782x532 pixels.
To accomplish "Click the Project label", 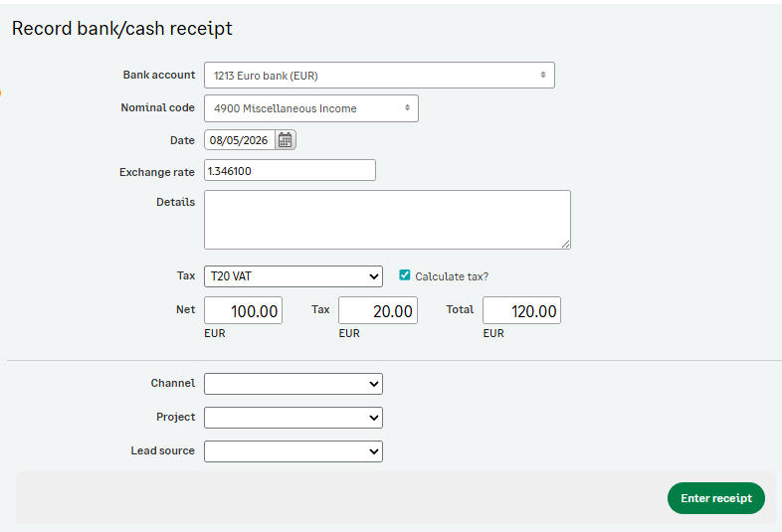I will coord(175,417).
